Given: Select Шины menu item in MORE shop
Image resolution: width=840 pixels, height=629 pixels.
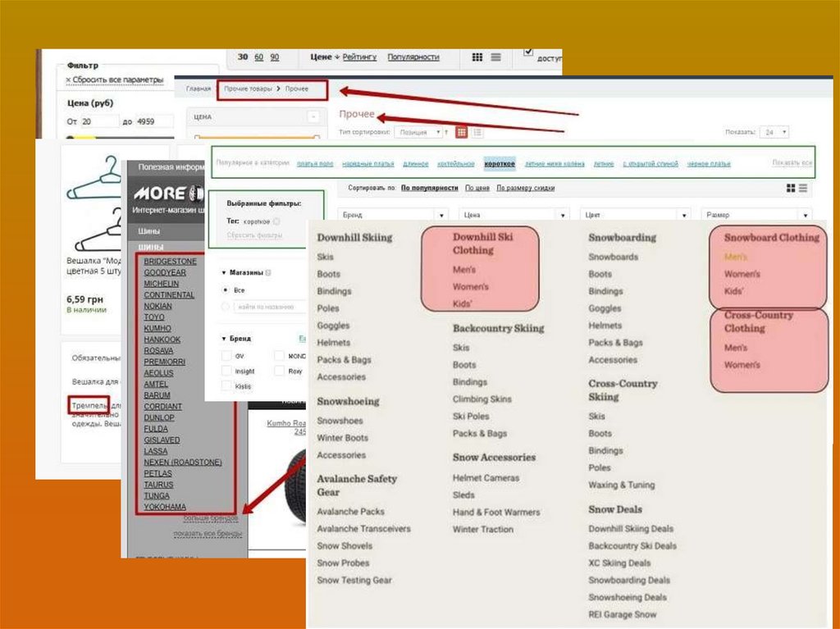Looking at the screenshot, I should point(149,231).
